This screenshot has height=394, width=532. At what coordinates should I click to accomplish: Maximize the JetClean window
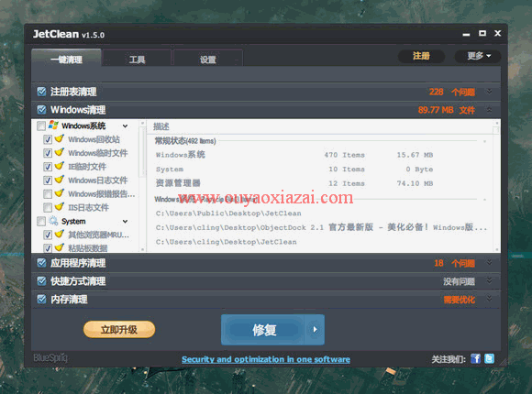[x=482, y=33]
